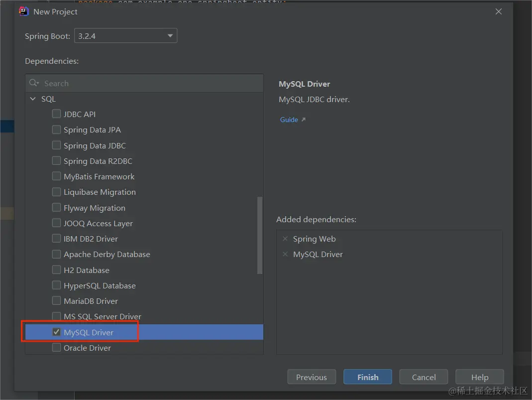Toggle the Flyway Migration checkbox
The width and height of the screenshot is (532, 400).
coord(56,207)
